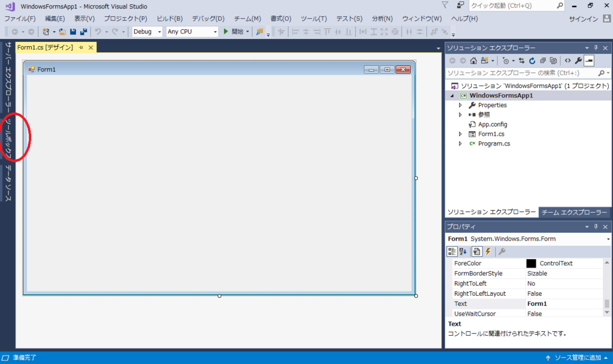The height and width of the screenshot is (364, 613).
Task: Click the account avatar icon next to サインイン
Action: (607, 19)
